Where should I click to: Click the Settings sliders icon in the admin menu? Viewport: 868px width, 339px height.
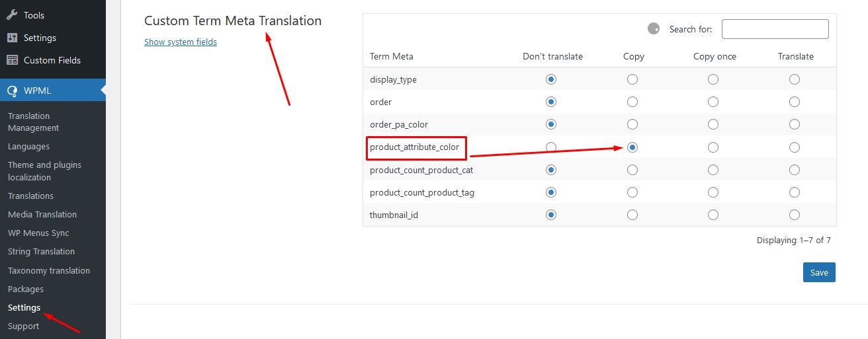[x=12, y=38]
